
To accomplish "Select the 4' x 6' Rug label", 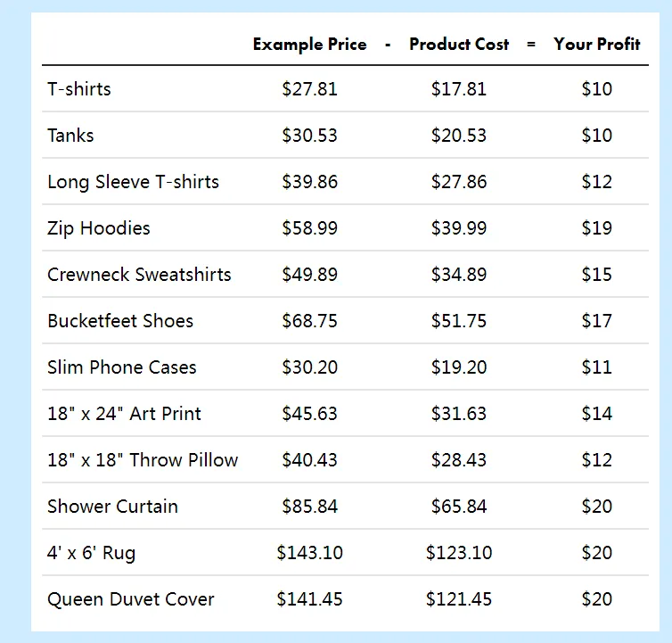I will (91, 553).
